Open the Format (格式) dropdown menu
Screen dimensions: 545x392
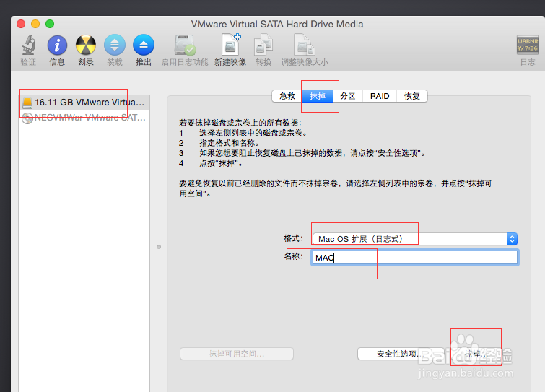[x=415, y=239]
